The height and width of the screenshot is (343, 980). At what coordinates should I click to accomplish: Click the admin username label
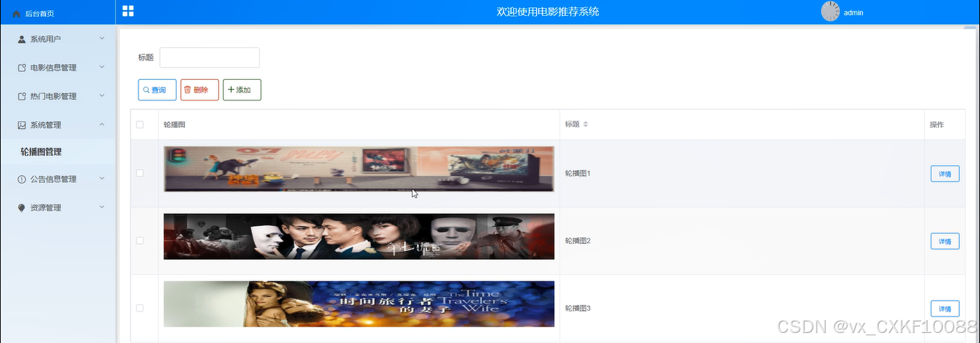click(854, 13)
